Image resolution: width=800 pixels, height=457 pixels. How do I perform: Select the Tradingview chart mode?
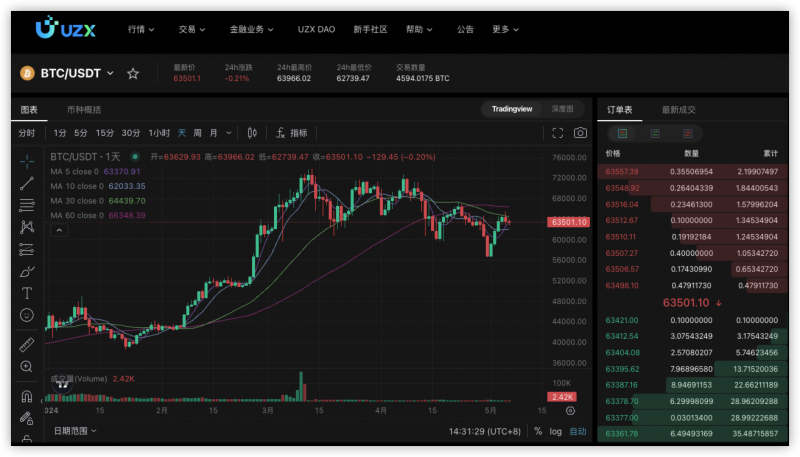click(512, 109)
